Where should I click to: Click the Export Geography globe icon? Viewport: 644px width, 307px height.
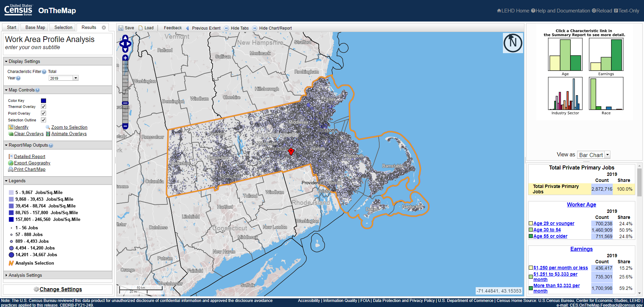(x=11, y=163)
